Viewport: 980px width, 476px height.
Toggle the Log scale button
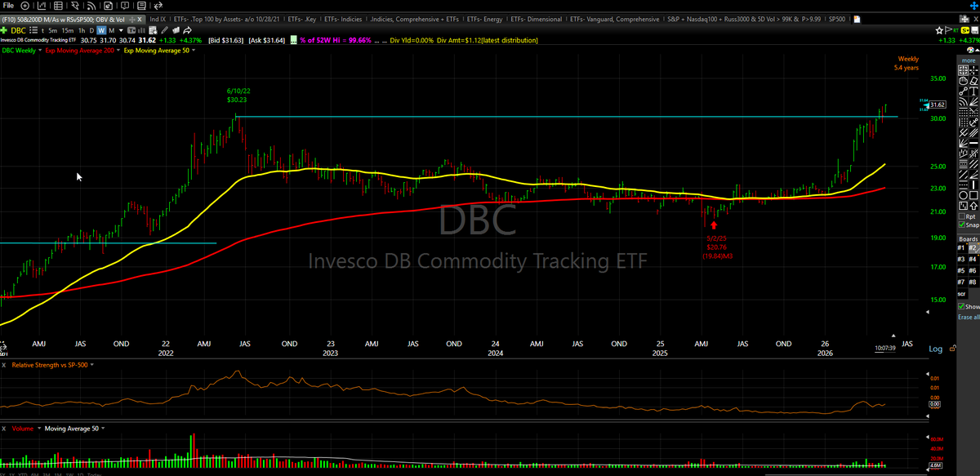point(935,349)
